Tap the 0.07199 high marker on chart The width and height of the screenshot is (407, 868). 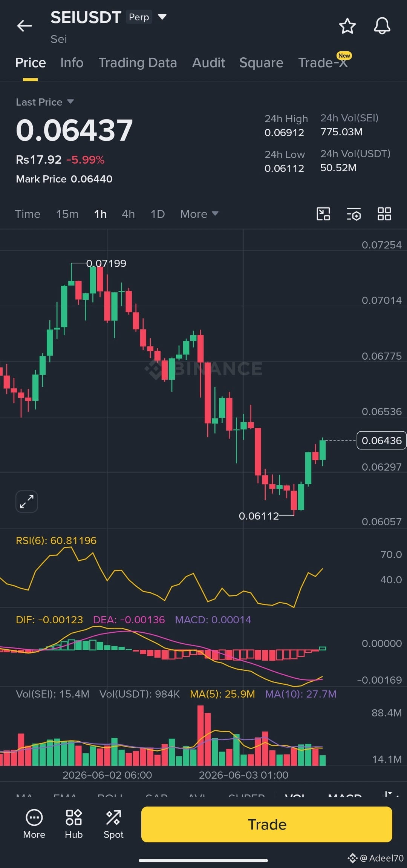click(106, 263)
